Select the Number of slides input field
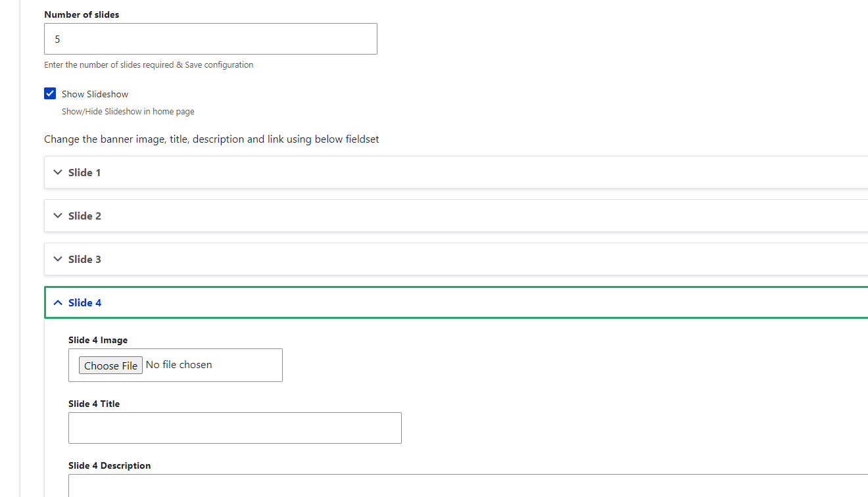Screen dimensions: 868x497 pos(210,39)
